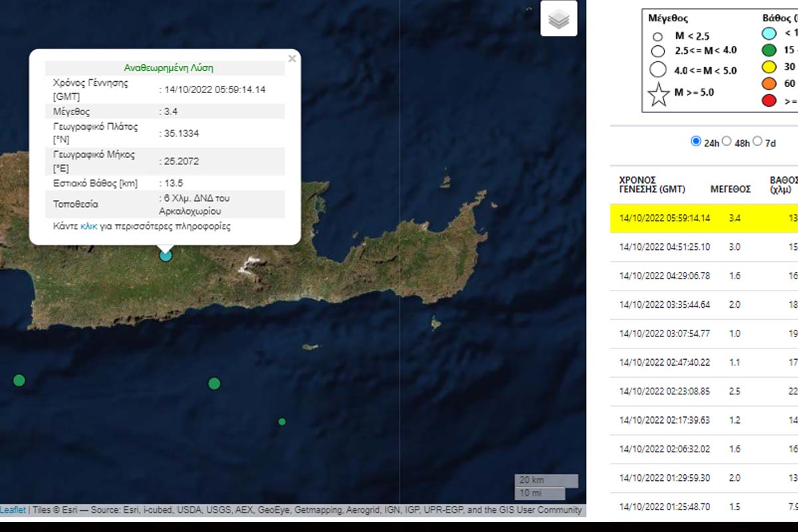The height and width of the screenshot is (532, 798).
Task: Open the map layers control
Action: pyautogui.click(x=559, y=19)
